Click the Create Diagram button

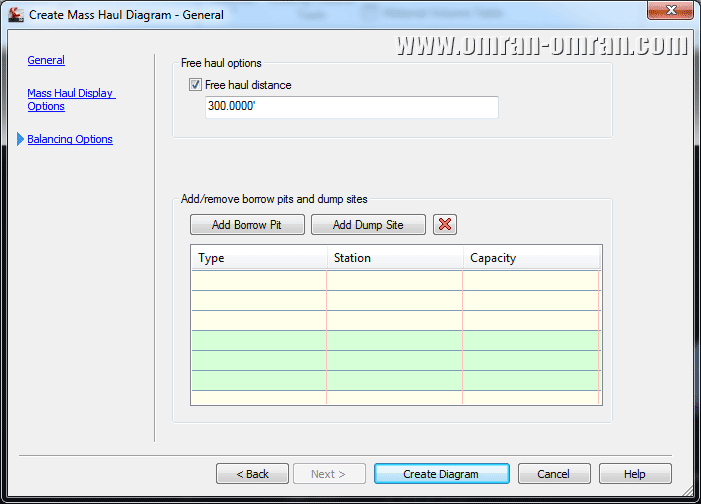(441, 474)
